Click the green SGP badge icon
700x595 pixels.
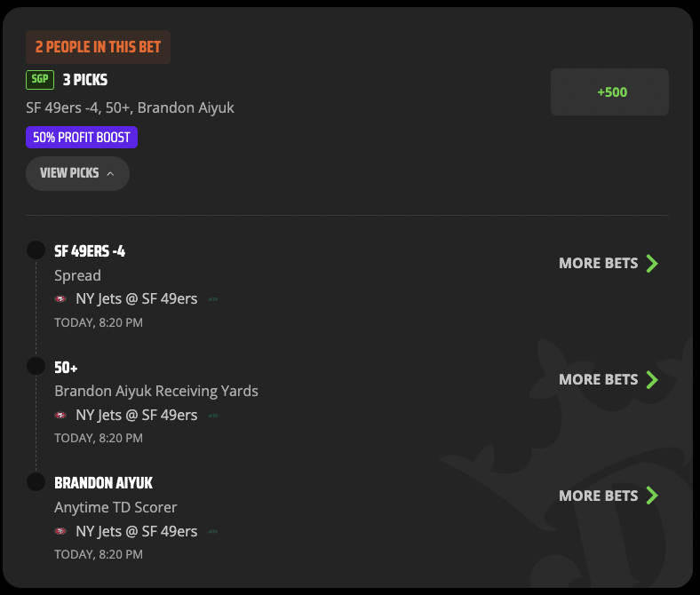[40, 80]
